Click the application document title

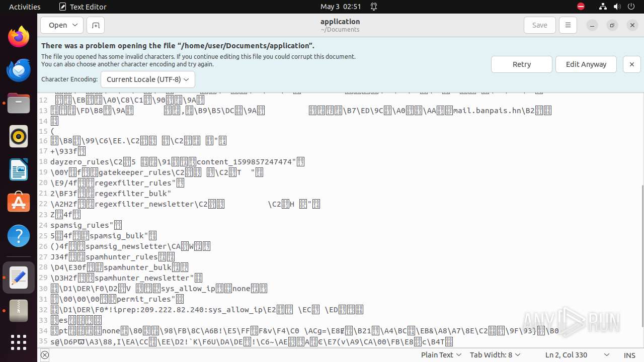click(x=340, y=21)
